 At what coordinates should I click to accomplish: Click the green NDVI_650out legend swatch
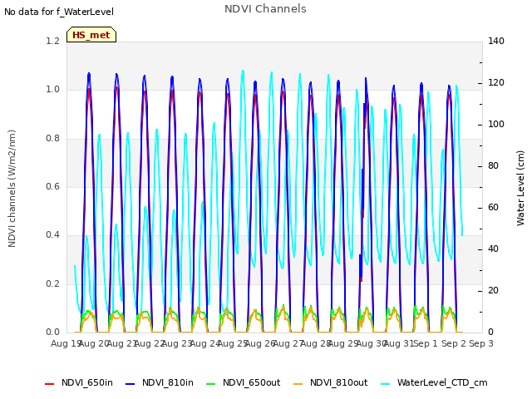210,384
